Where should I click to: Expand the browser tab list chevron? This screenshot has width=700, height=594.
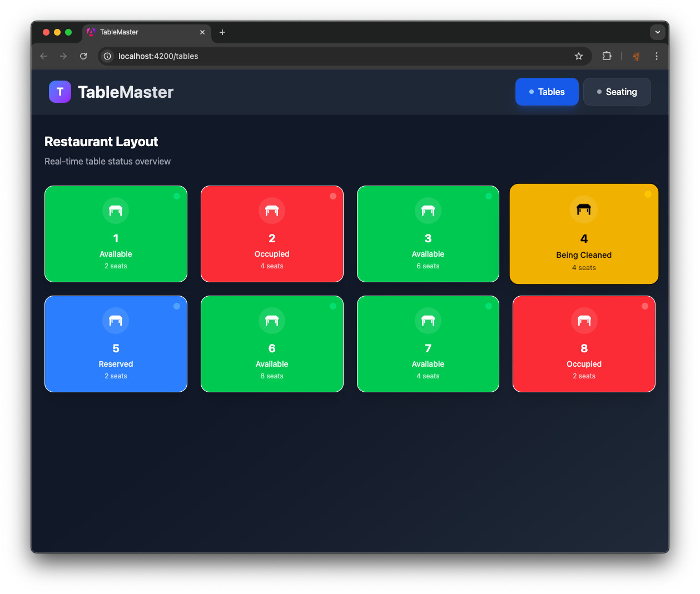658,32
